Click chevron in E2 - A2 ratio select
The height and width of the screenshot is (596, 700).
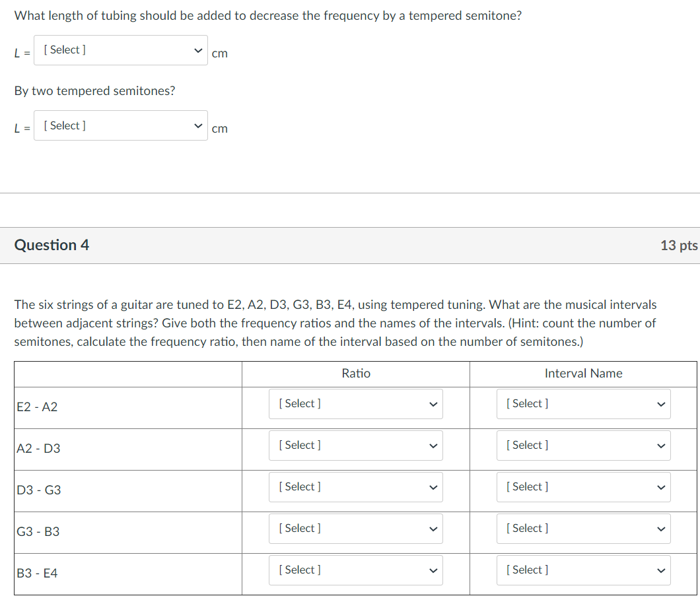click(433, 405)
